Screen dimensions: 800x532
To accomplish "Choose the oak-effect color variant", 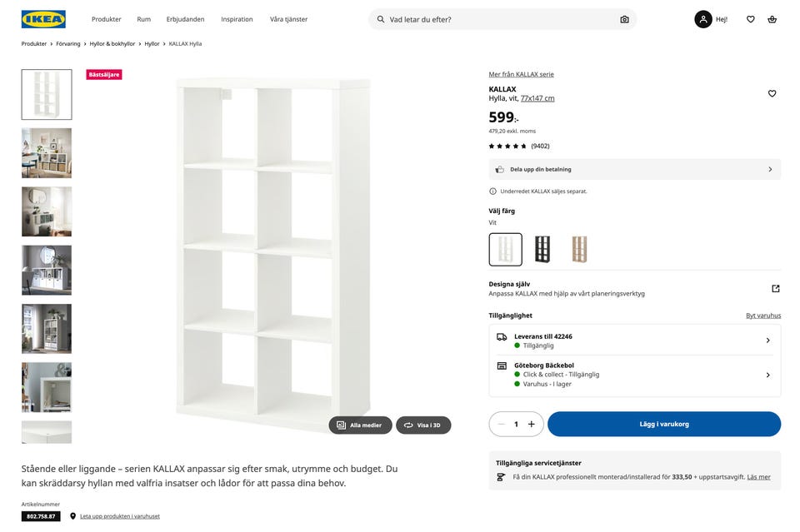I will pyautogui.click(x=579, y=249).
